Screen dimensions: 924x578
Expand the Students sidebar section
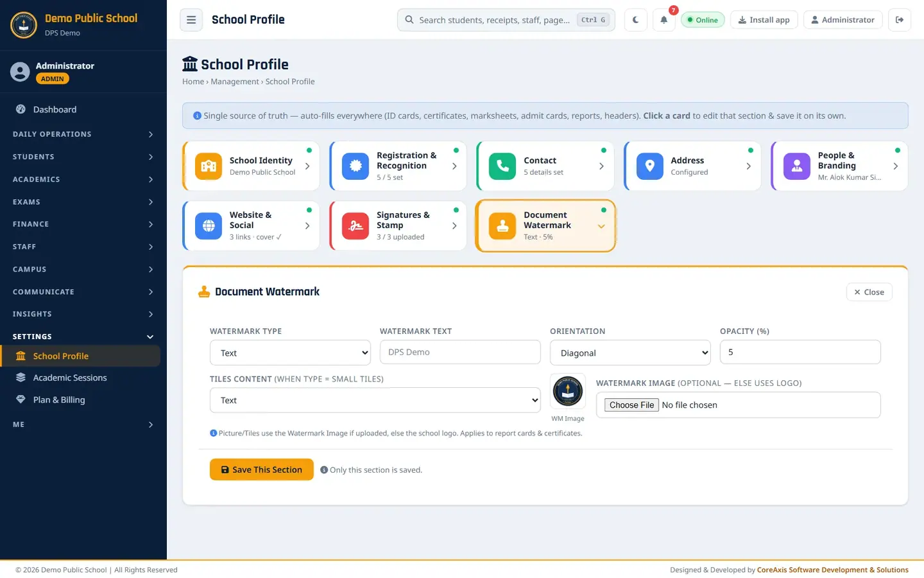[83, 157]
